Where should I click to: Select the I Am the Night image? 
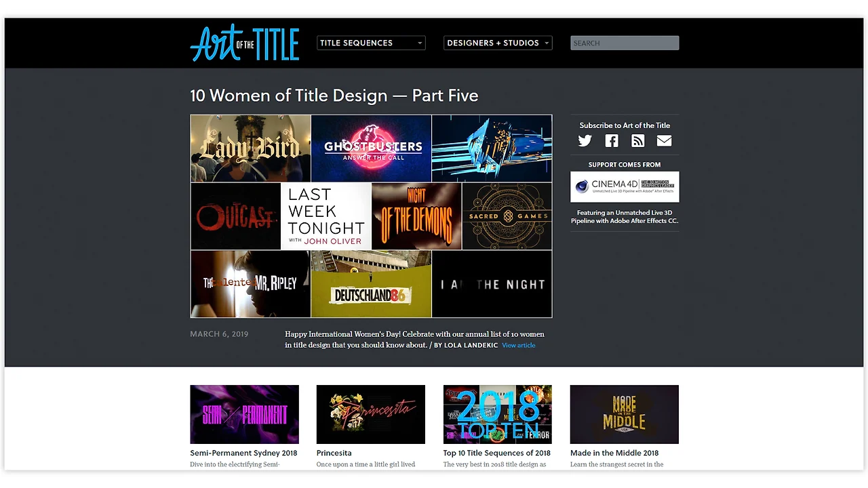pos(492,284)
